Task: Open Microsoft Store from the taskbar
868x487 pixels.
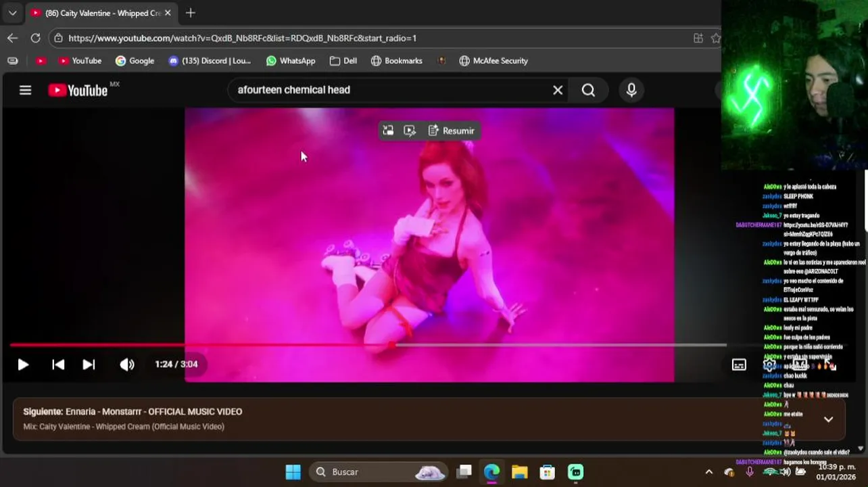Action: click(547, 472)
